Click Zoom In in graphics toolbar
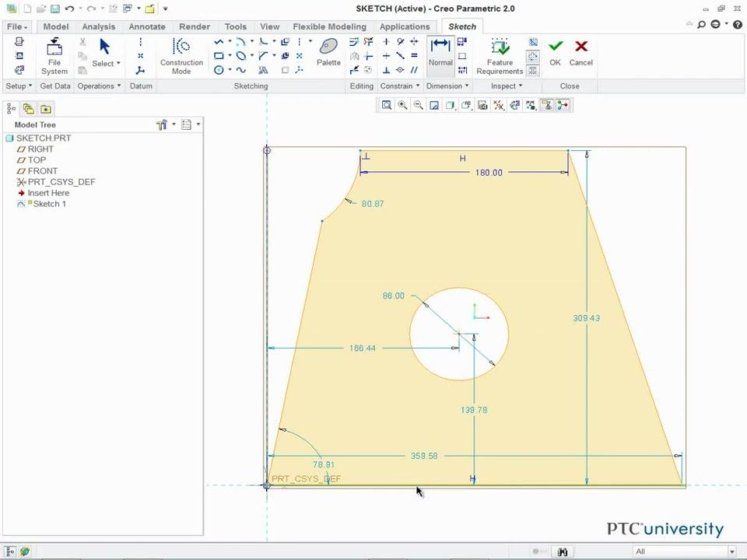This screenshot has height=560, width=747. click(x=402, y=105)
